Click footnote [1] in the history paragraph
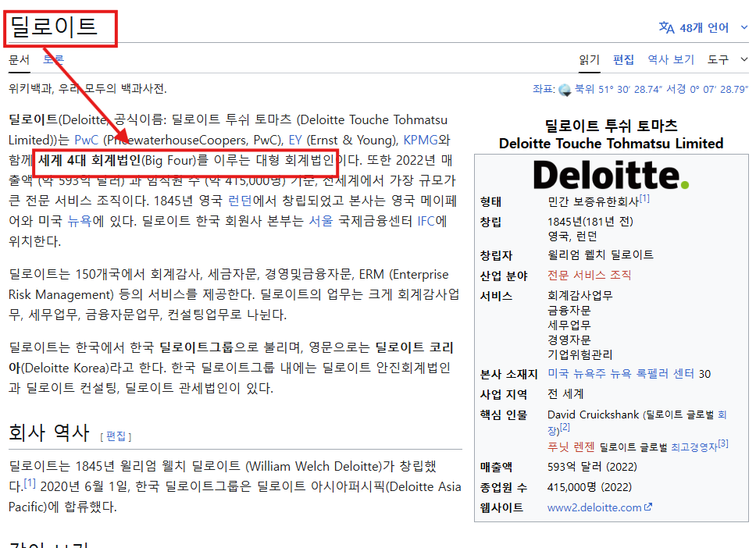Screen dimensions: 756x548 click(30, 483)
